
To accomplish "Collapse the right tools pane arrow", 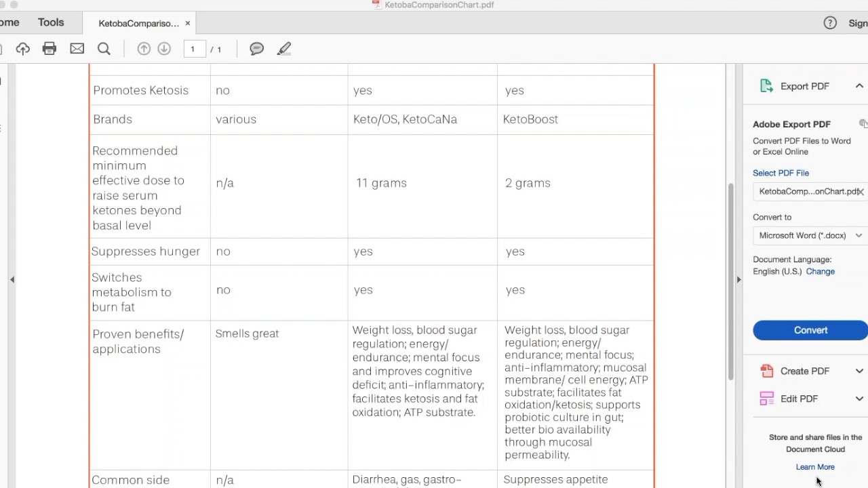I will 738,279.
